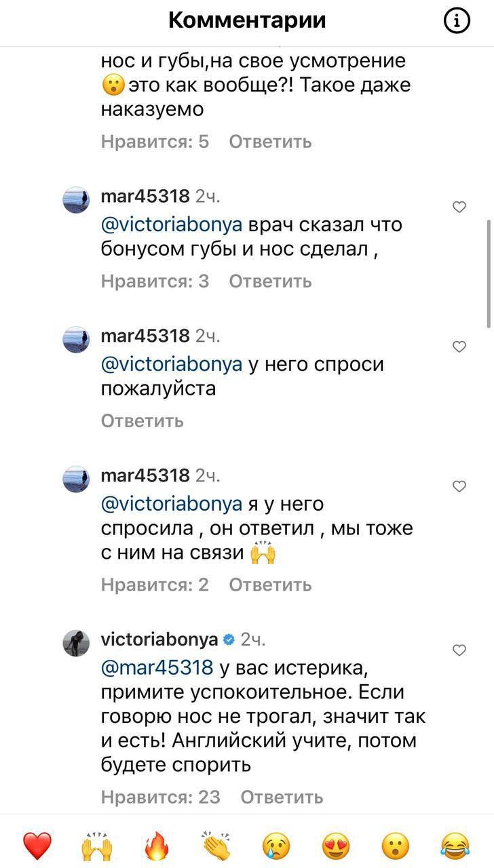Click the comments scrollbar on the right edge
Screen dimensions: 494x868
click(x=489, y=271)
